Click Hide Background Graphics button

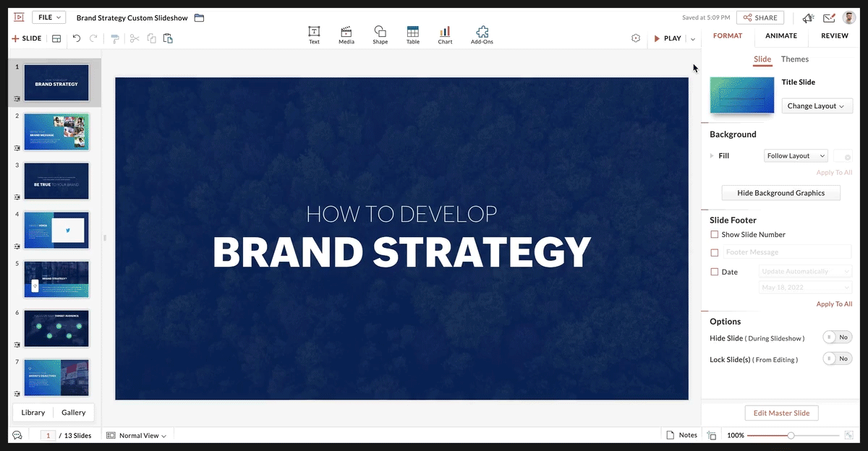click(x=781, y=193)
